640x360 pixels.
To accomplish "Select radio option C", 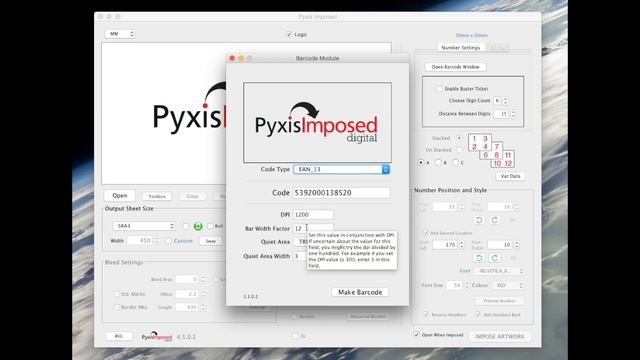I will (x=455, y=162).
